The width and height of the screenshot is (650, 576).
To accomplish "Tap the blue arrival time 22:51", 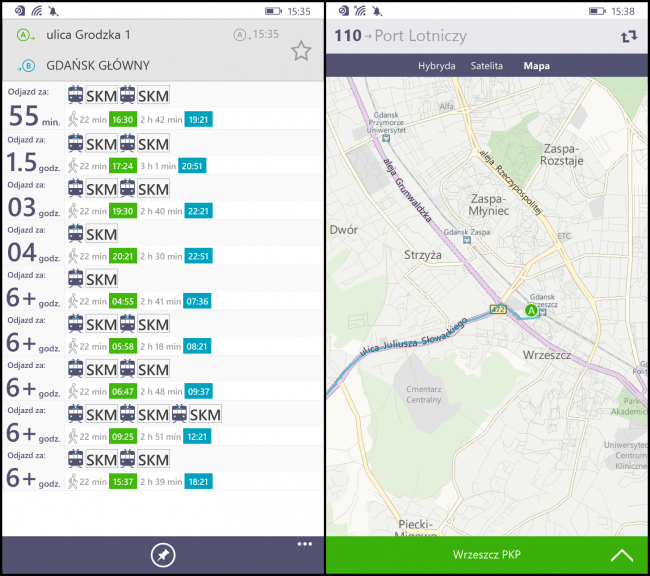I will (198, 256).
